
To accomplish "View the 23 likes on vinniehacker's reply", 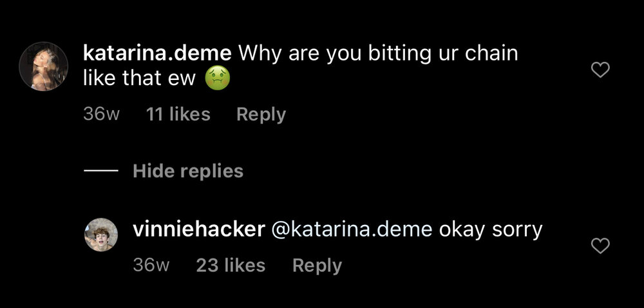I will (x=231, y=265).
